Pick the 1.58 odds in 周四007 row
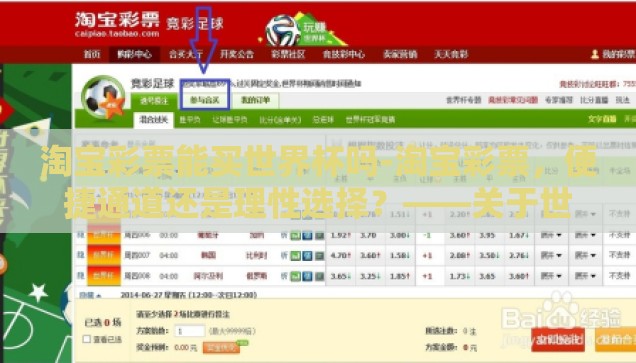This screenshot has height=363, width=636. [x=400, y=256]
